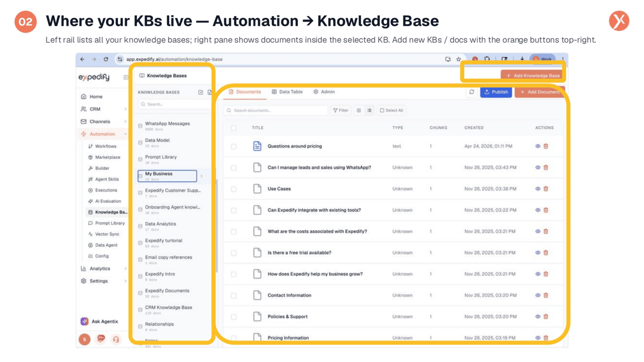This screenshot has width=644, height=362.
Task: Collapse the Automation section chevron
Action: click(125, 134)
